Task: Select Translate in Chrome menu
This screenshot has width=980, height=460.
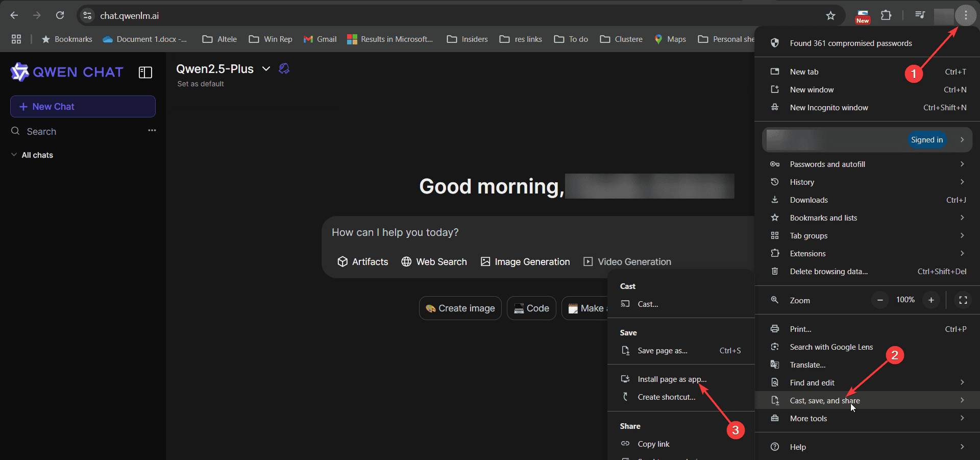Action: coord(867,365)
